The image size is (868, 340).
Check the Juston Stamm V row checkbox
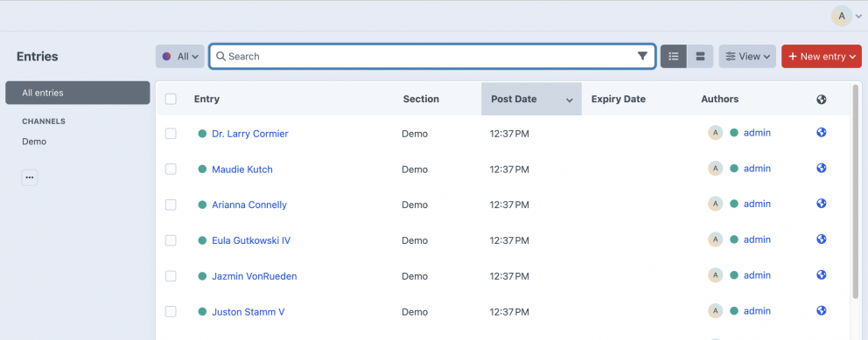tap(171, 312)
